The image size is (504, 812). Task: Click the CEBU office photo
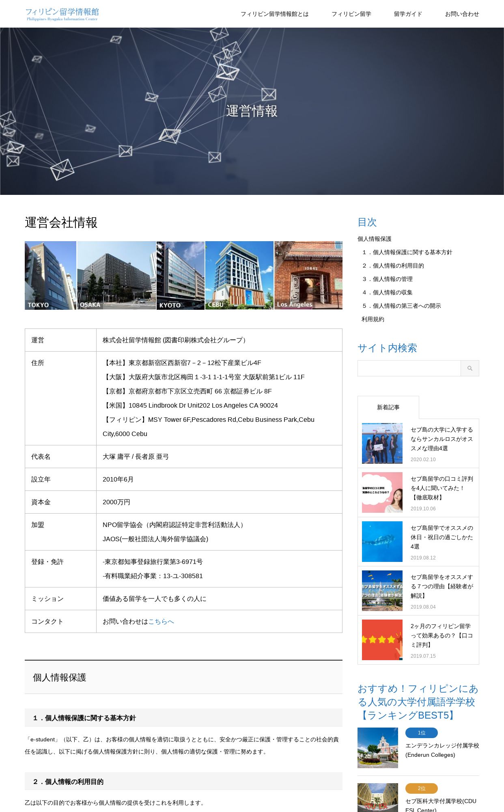(x=239, y=275)
